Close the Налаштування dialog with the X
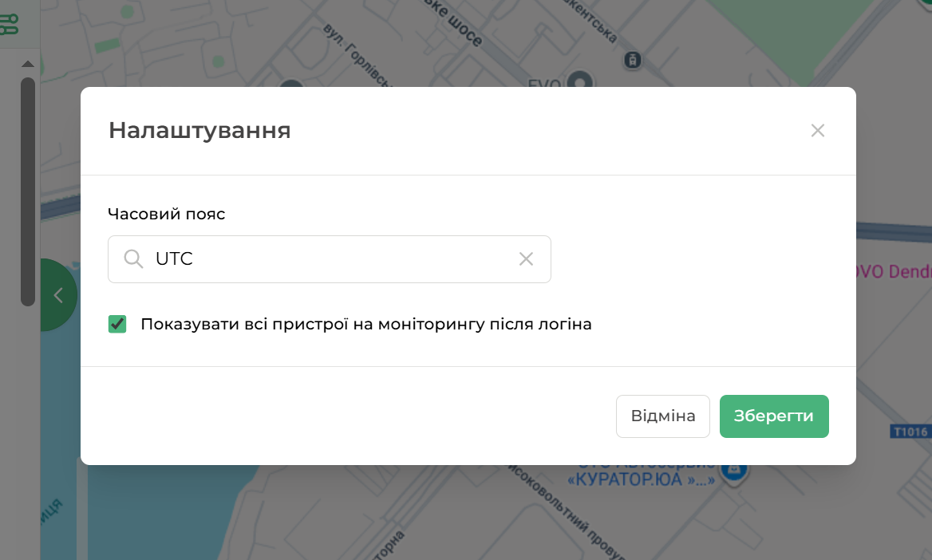The image size is (932, 560). pyautogui.click(x=817, y=131)
